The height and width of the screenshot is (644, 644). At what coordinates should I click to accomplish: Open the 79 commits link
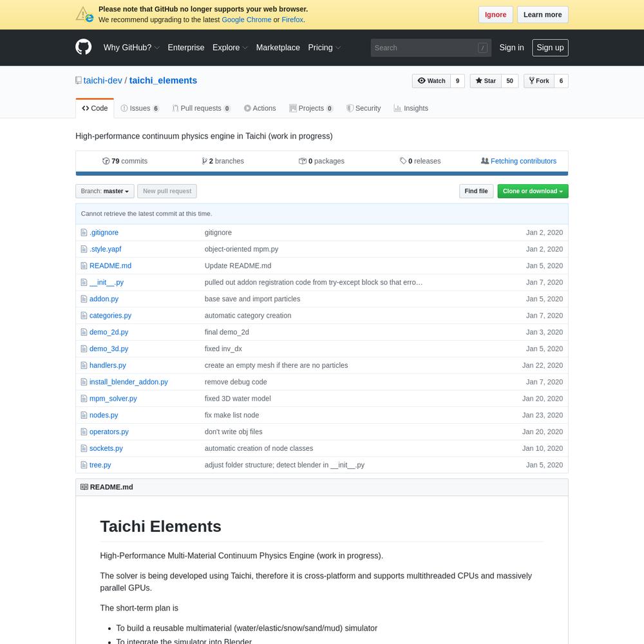125,161
